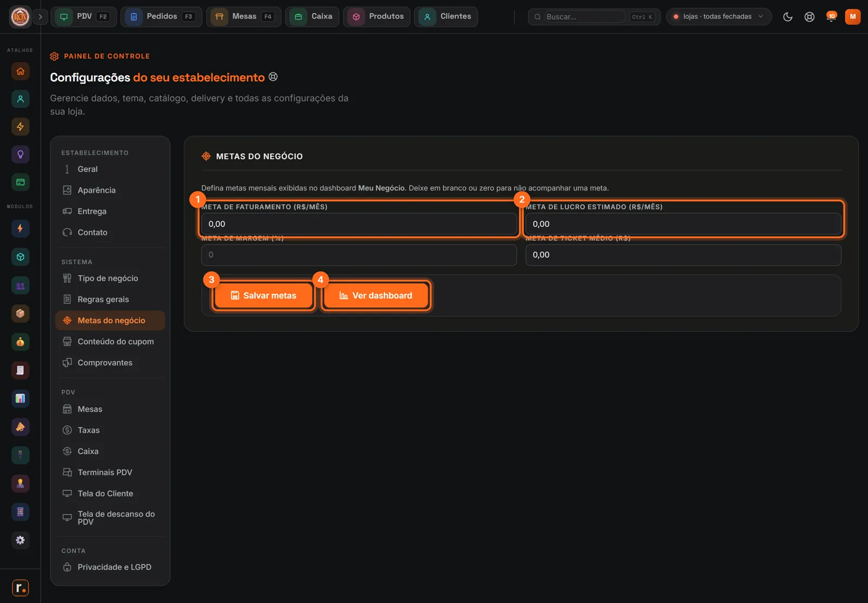This screenshot has width=868, height=603.
Task: Open the calculator module in the sidebar
Action: coord(20,512)
